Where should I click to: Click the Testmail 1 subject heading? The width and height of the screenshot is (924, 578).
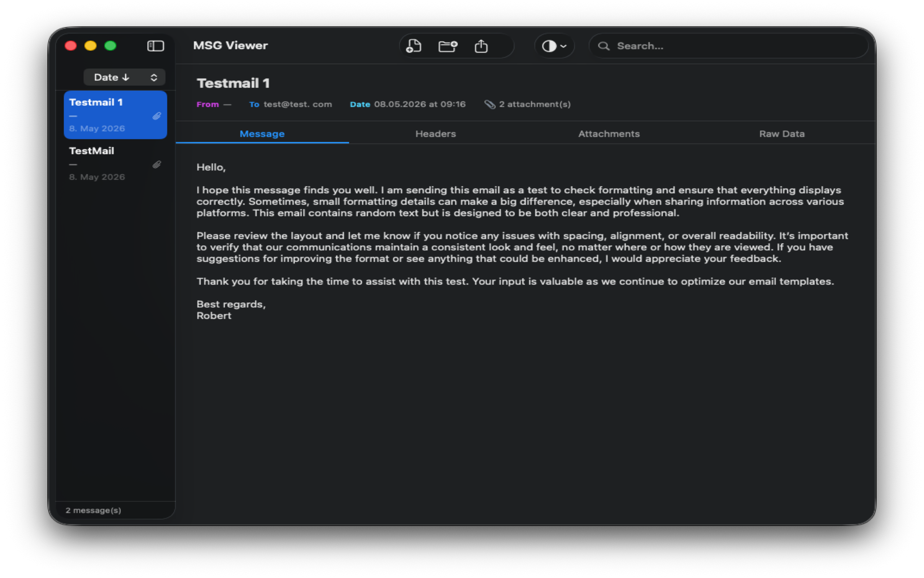233,83
